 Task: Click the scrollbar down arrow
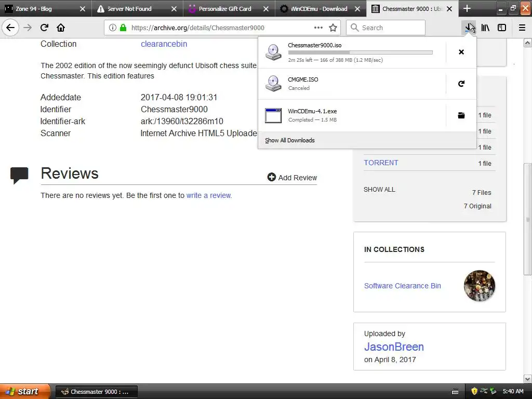click(x=527, y=379)
